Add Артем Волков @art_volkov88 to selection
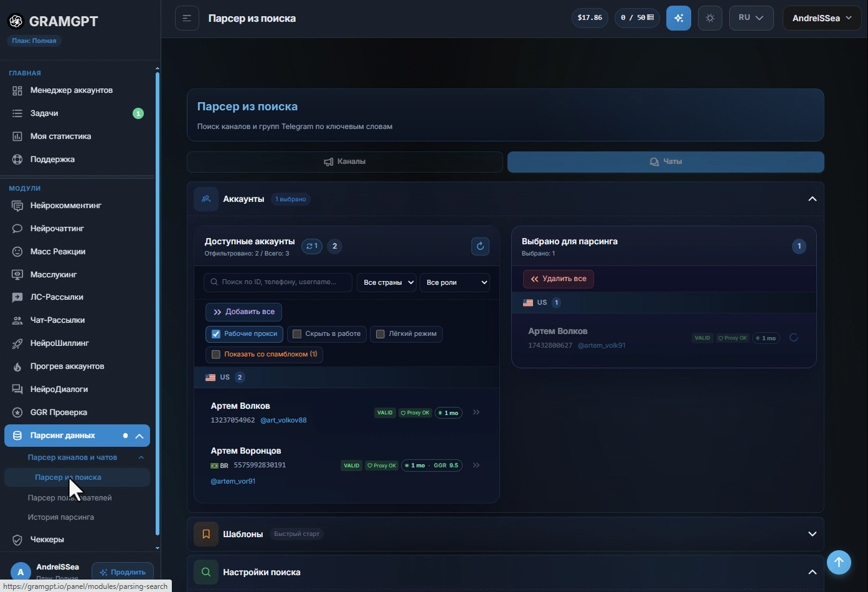The width and height of the screenshot is (868, 592). (x=476, y=412)
